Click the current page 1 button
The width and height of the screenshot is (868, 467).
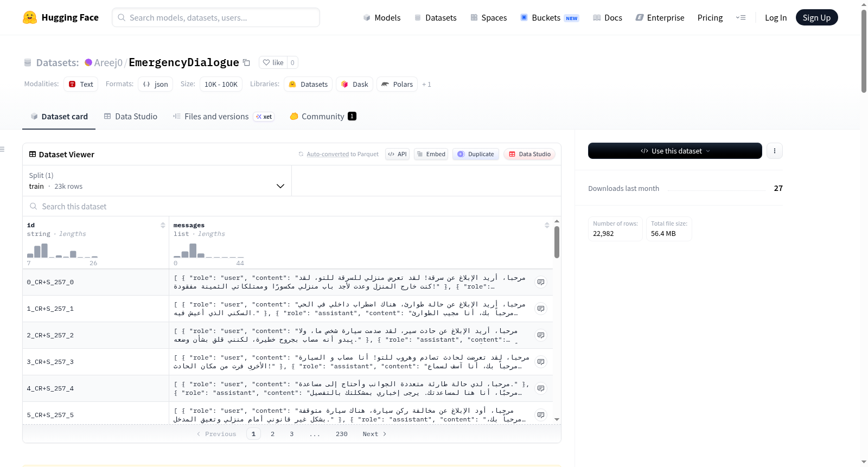click(253, 434)
